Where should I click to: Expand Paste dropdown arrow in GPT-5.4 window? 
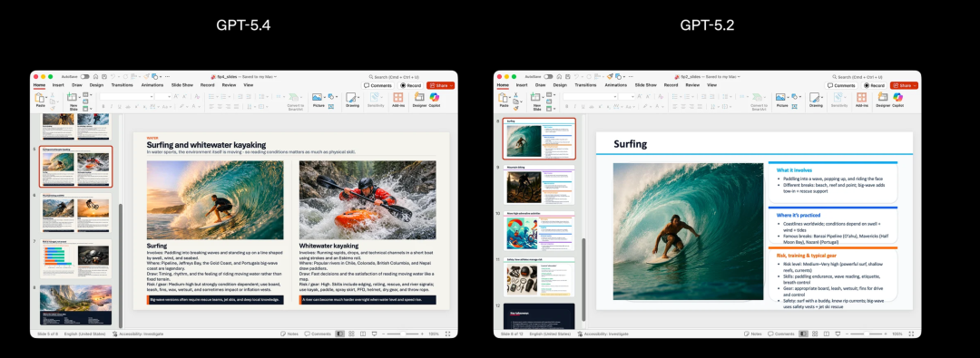[46, 98]
